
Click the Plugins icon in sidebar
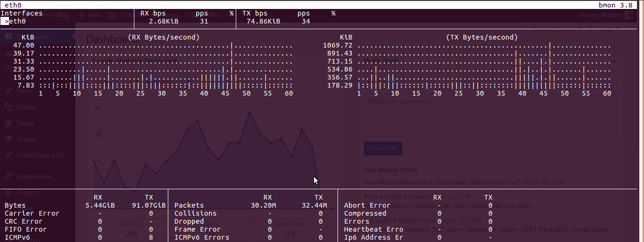[8, 192]
